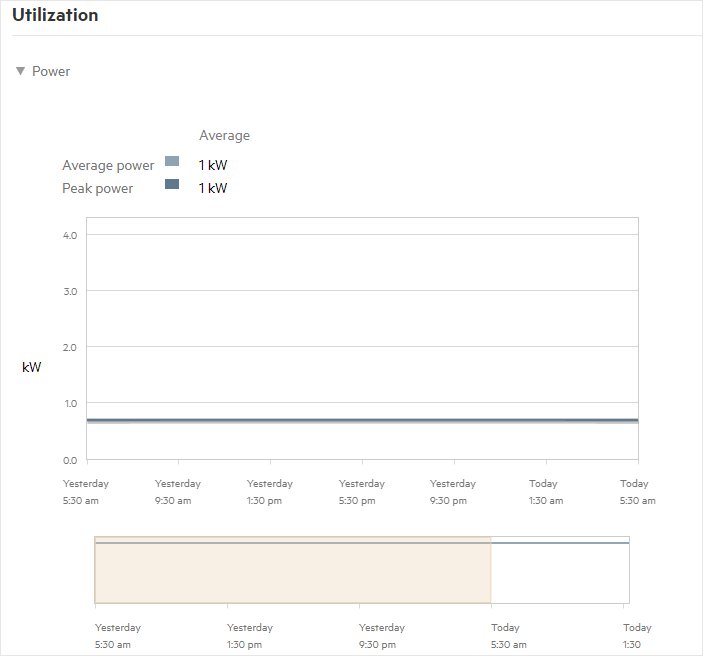Image resolution: width=703 pixels, height=656 pixels.
Task: Click the power line in the main chart
Action: (362, 421)
